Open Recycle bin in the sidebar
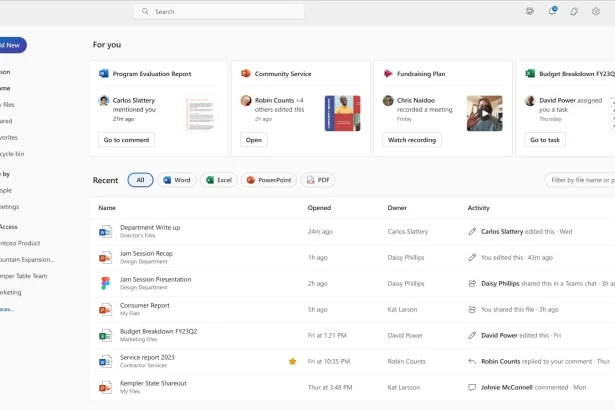 tap(12, 154)
